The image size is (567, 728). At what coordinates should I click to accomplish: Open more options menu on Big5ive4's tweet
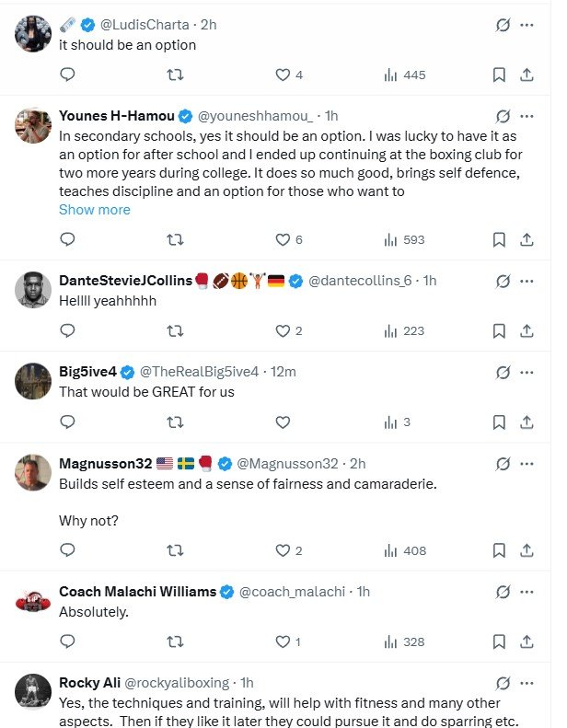coord(526,372)
